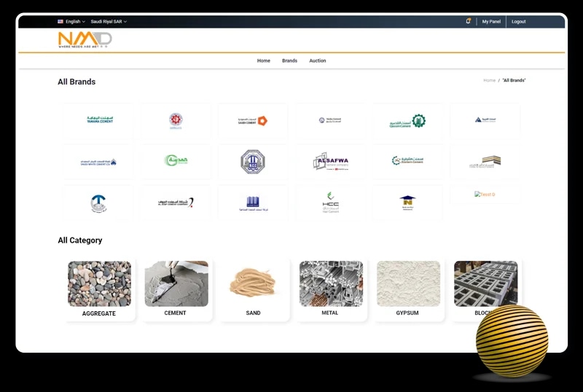Click the All Brands page heading
This screenshot has height=392, width=583.
tap(77, 82)
